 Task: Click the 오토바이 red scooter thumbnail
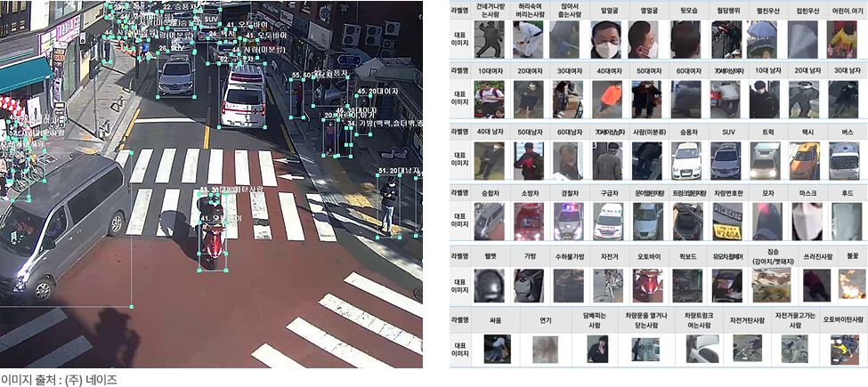(x=647, y=286)
